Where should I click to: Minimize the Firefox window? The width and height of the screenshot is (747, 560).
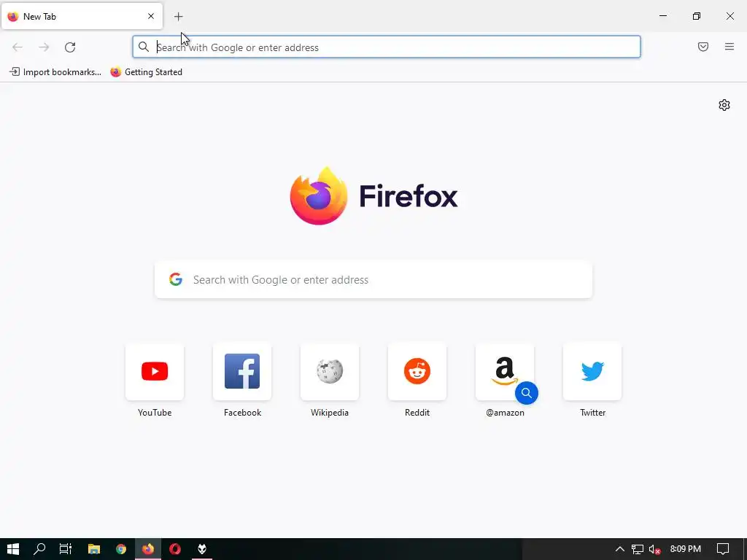point(662,16)
